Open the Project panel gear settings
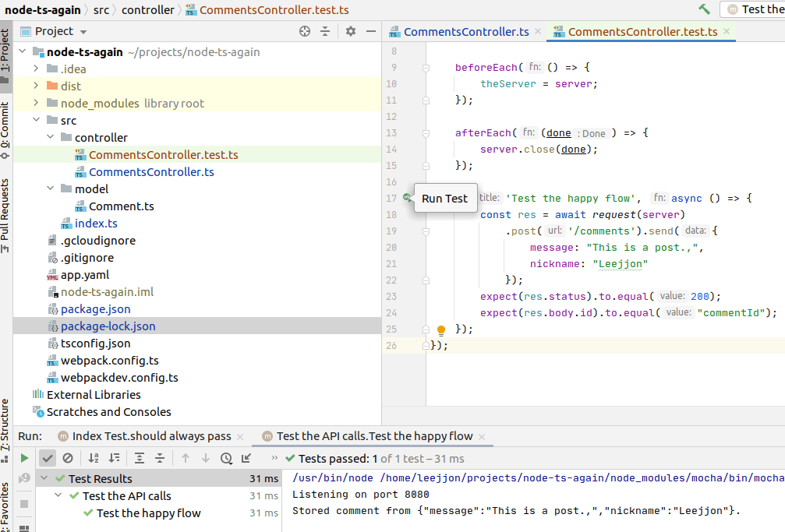The image size is (785, 532). tap(351, 31)
